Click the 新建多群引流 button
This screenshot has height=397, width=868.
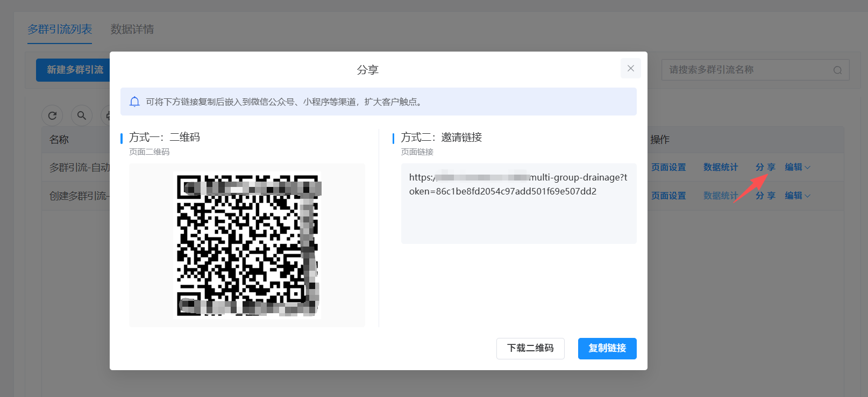tap(73, 70)
